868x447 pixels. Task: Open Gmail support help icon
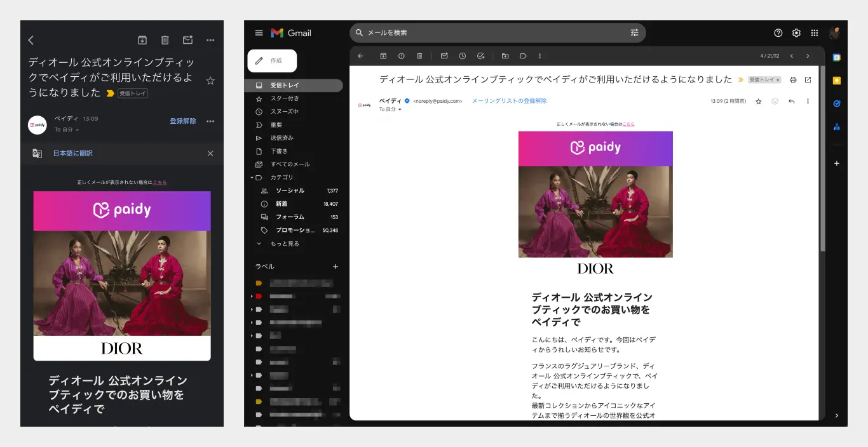click(x=778, y=33)
